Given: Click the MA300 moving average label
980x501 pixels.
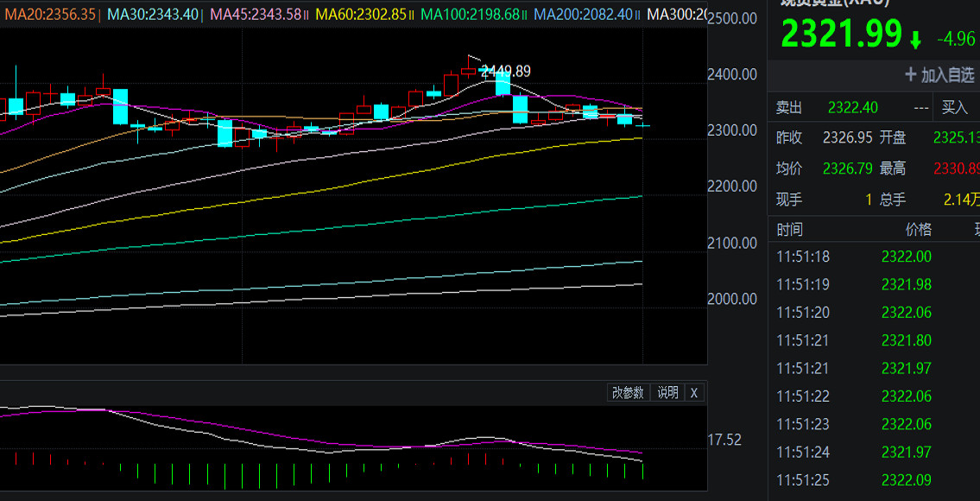Looking at the screenshot, I should 677,15.
